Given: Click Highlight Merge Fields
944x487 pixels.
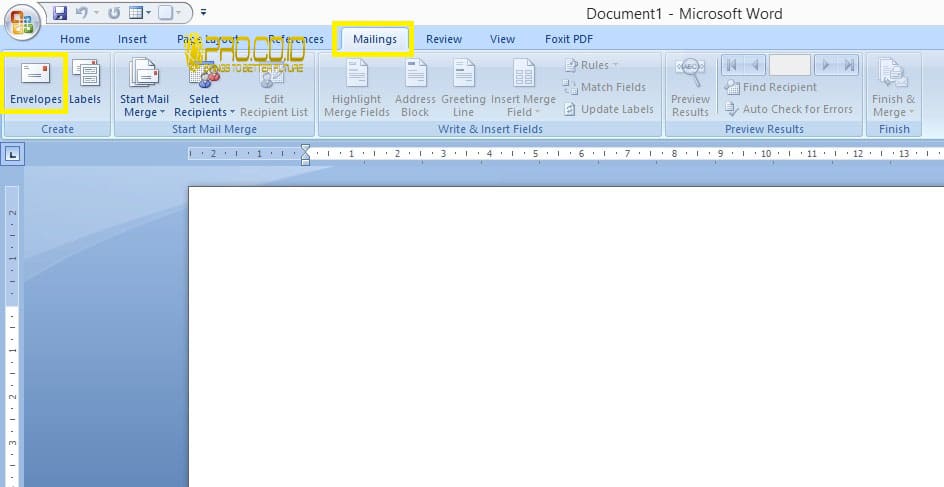Looking at the screenshot, I should click(x=356, y=88).
